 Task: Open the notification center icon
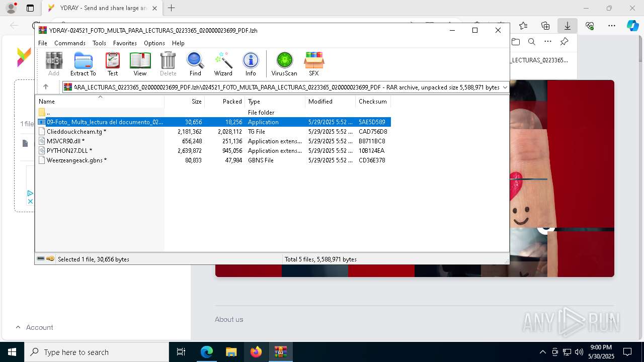[627, 352]
